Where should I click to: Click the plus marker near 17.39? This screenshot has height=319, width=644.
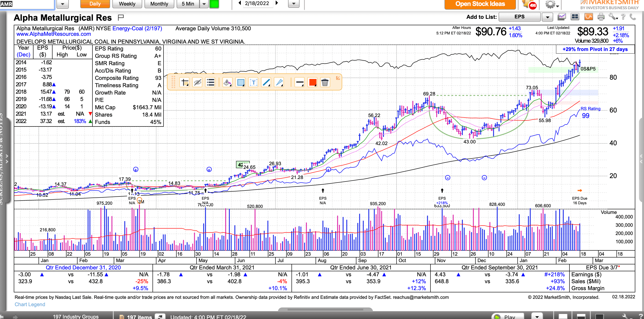[x=136, y=170]
